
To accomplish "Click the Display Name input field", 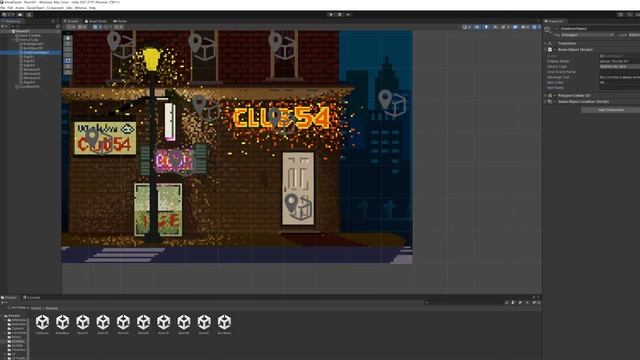I will 620,61.
